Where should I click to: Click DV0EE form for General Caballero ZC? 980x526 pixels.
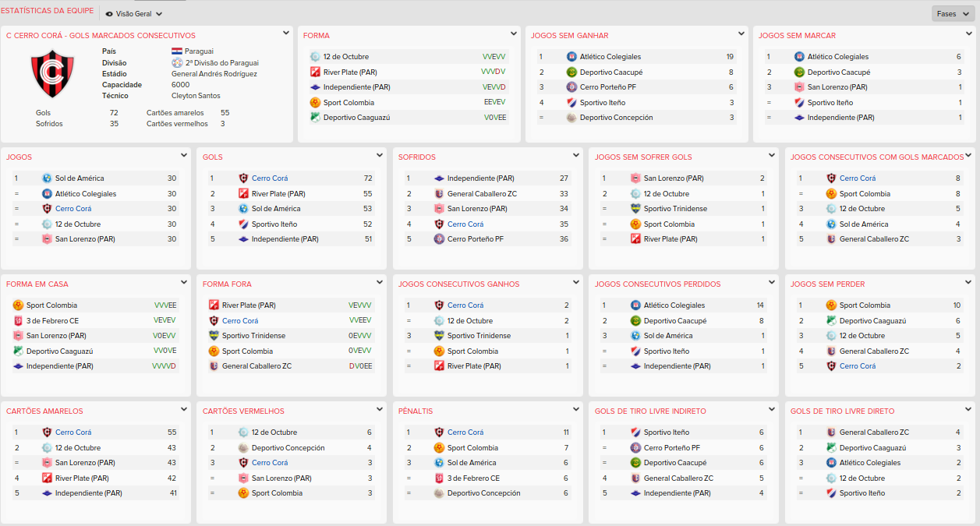pyautogui.click(x=361, y=366)
